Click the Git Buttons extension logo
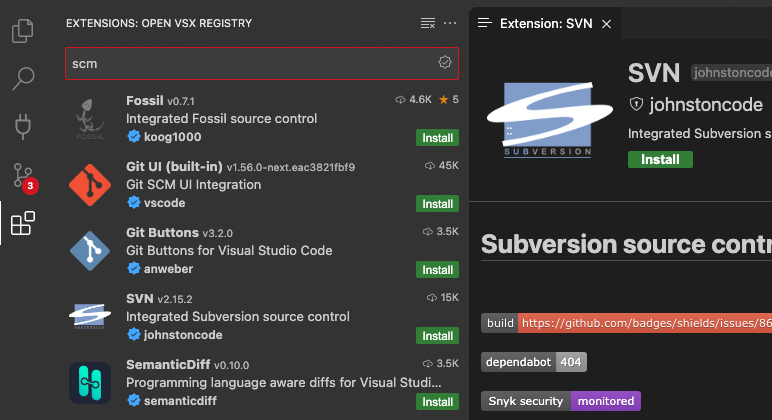 (90, 251)
